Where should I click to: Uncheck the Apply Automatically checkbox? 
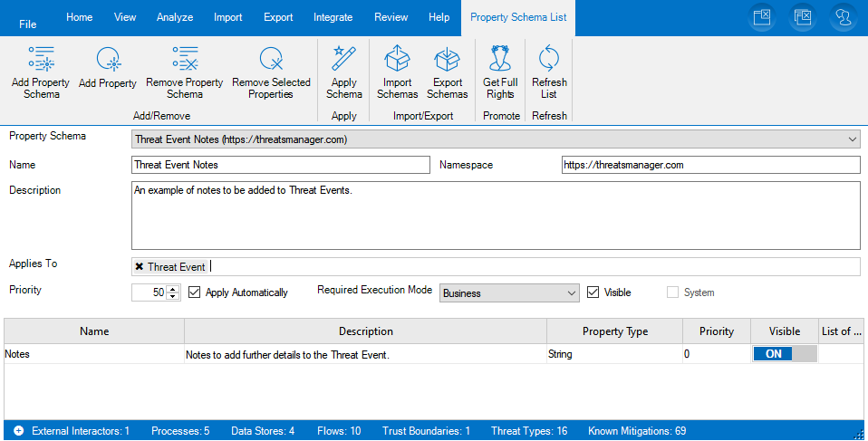194,292
